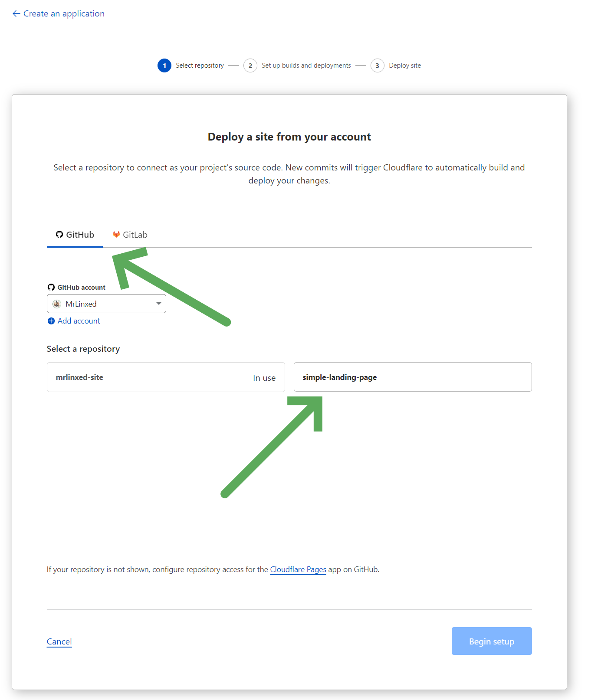The image size is (601, 700).
Task: Click the Add account link
Action: tap(78, 321)
